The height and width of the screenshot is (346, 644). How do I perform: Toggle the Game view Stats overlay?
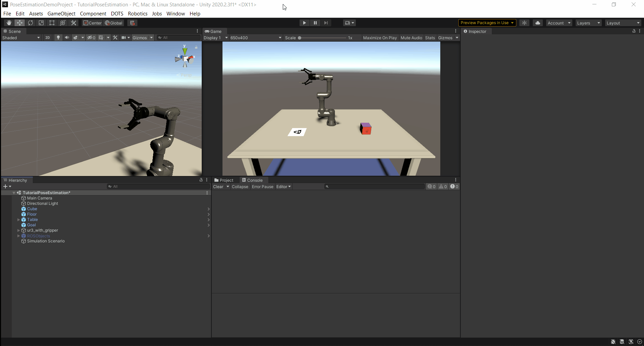point(430,38)
